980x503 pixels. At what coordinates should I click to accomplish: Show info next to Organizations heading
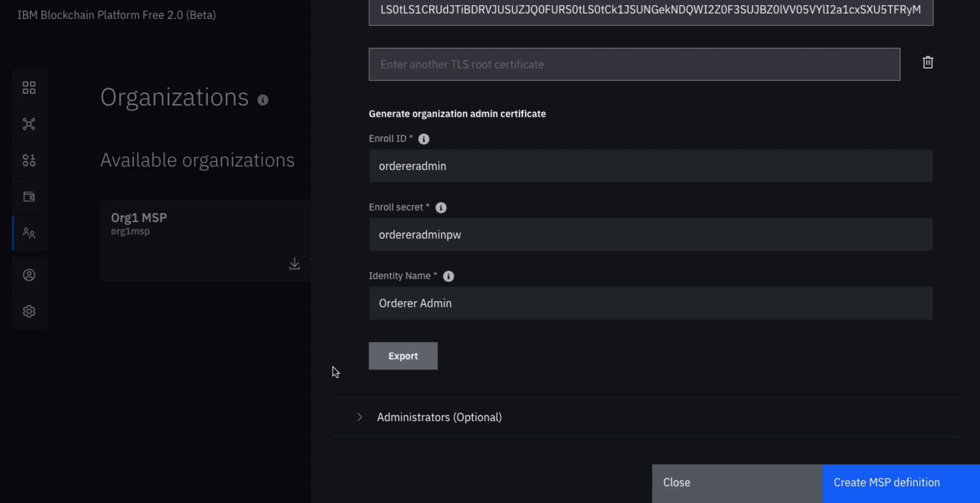[x=263, y=100]
